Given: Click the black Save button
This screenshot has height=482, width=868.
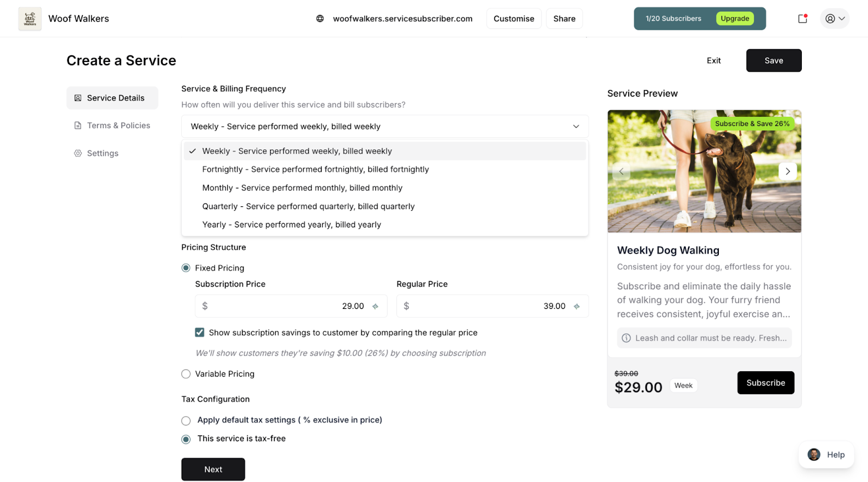Looking at the screenshot, I should pos(774,61).
